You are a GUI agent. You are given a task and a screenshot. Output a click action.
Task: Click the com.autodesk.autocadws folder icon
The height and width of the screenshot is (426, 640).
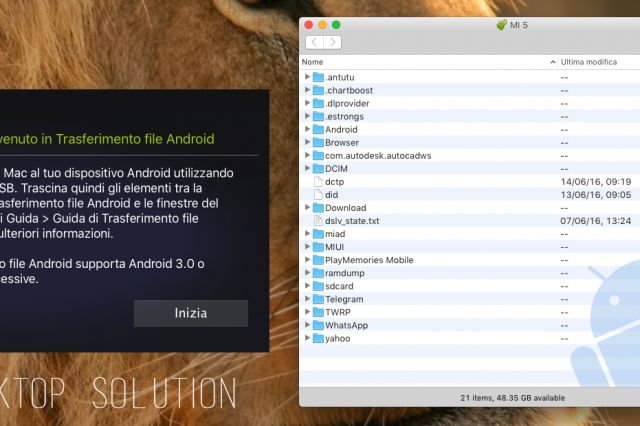click(318, 155)
